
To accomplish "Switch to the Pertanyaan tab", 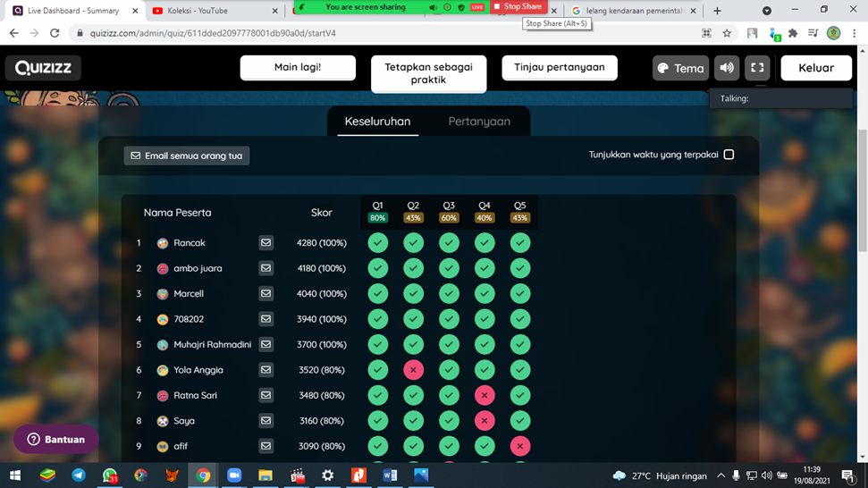I will (x=479, y=122).
